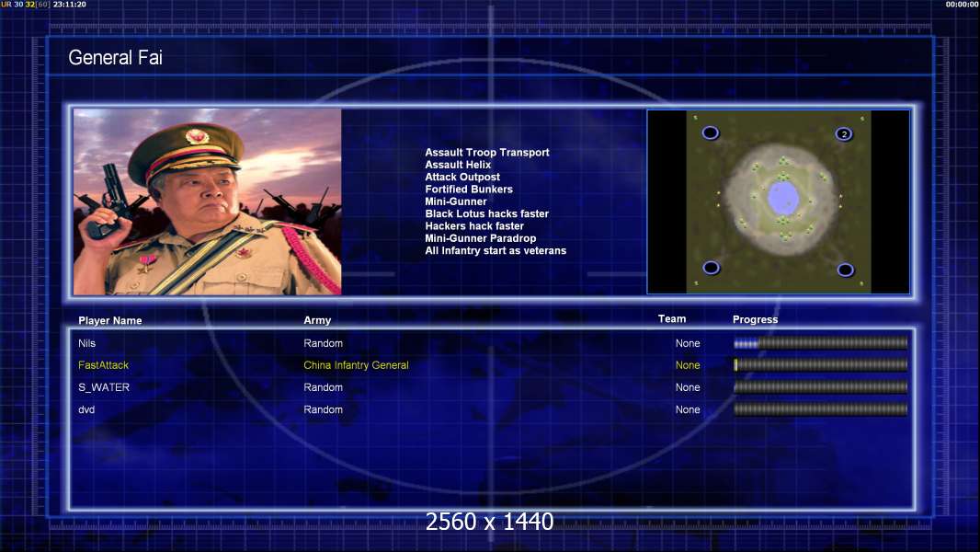
Task: Click Random army in S_WATER row
Action: [323, 387]
